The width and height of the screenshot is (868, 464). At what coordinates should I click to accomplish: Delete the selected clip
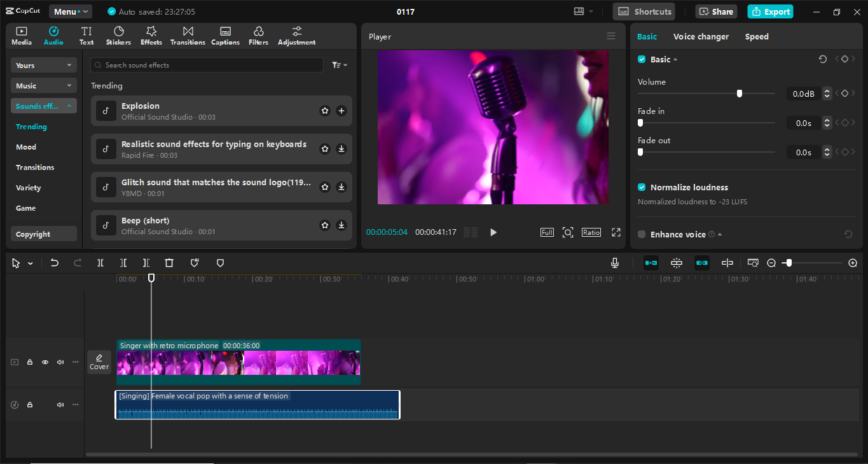click(169, 263)
